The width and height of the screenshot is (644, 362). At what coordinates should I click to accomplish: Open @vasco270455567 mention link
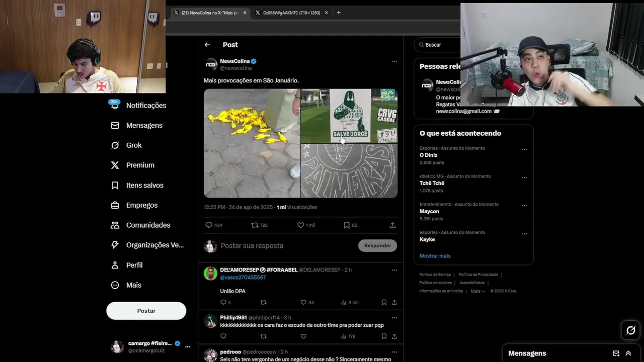[x=243, y=278]
